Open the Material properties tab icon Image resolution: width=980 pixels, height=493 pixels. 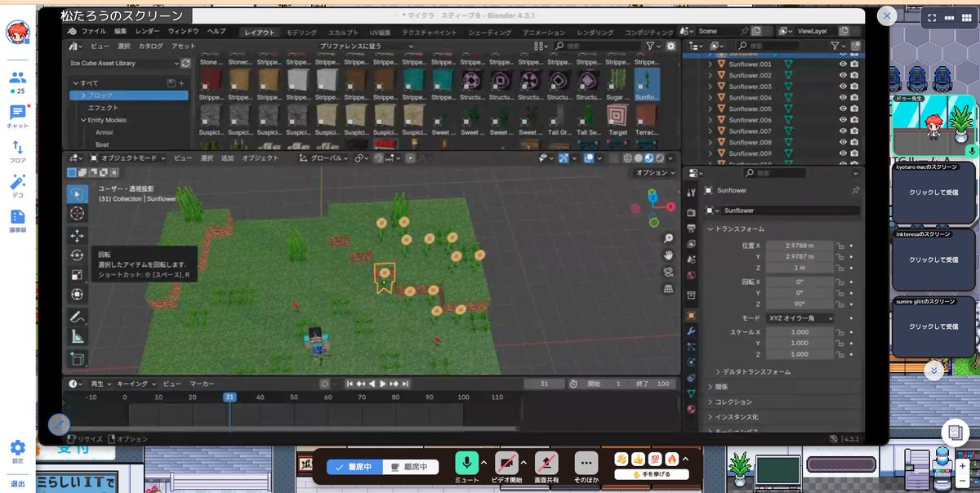coord(692,409)
